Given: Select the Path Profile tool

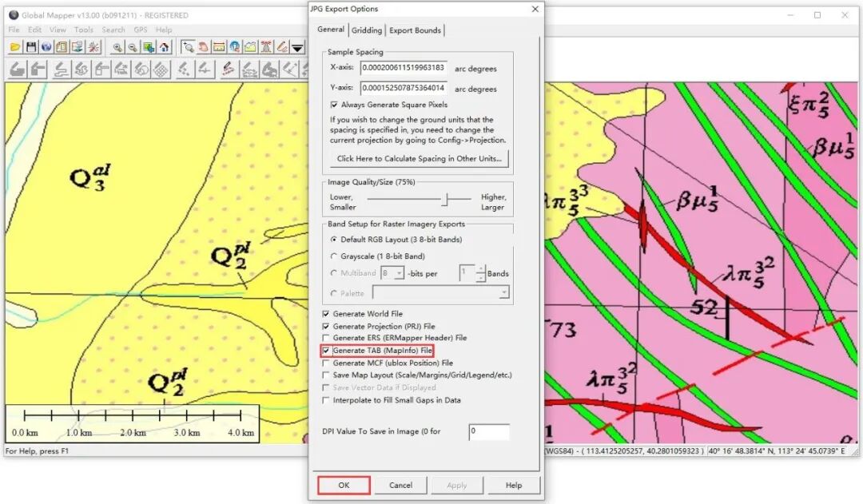Looking at the screenshot, I should (250, 47).
